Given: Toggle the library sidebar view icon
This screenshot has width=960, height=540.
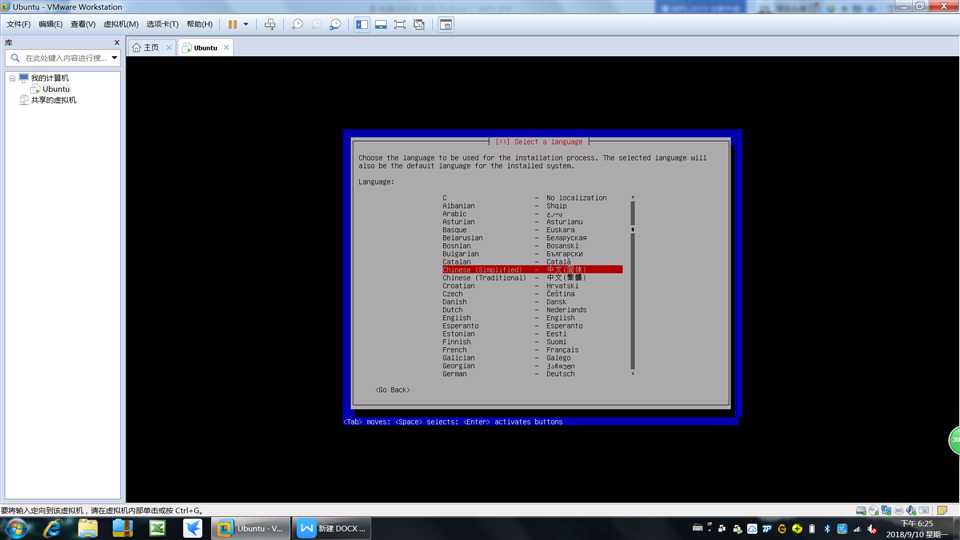Looking at the screenshot, I should pyautogui.click(x=362, y=24).
